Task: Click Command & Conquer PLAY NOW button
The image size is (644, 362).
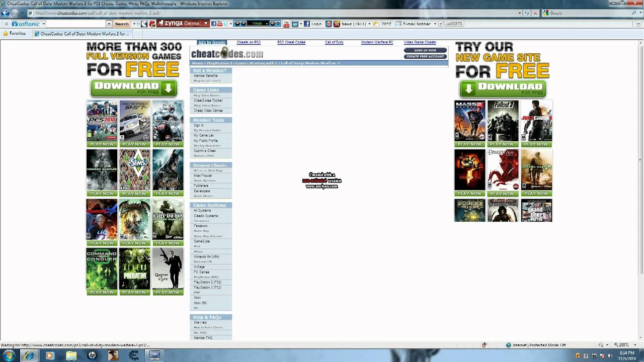Action: pyautogui.click(x=102, y=292)
